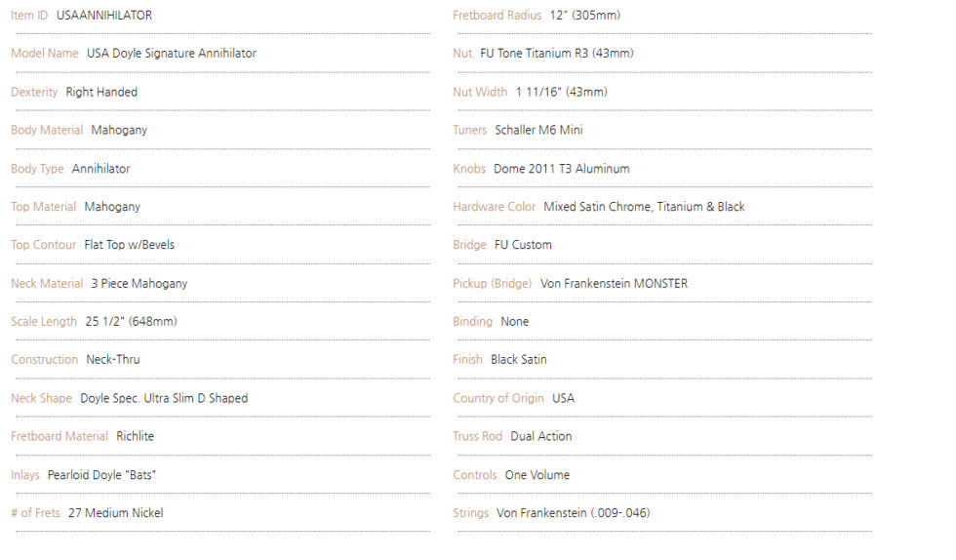956x560 pixels.
Task: Select the Neck Material label
Action: tap(47, 284)
